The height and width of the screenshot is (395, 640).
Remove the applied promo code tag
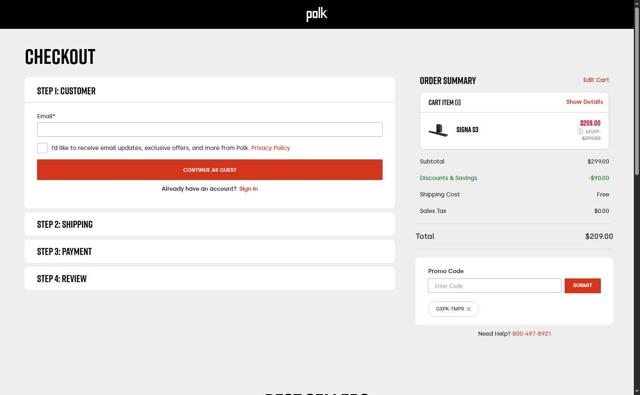(x=469, y=309)
